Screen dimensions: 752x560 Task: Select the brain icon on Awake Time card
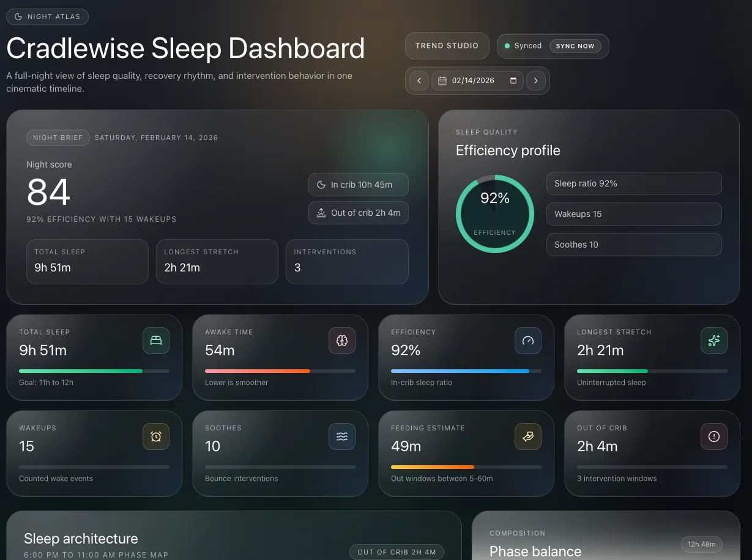coord(342,341)
